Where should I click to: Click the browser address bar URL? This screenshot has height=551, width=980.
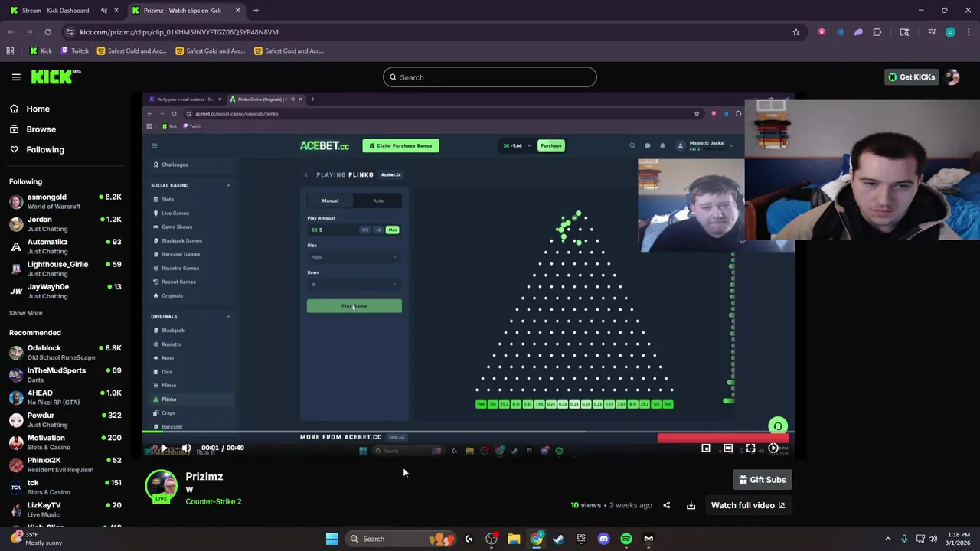[x=179, y=32]
